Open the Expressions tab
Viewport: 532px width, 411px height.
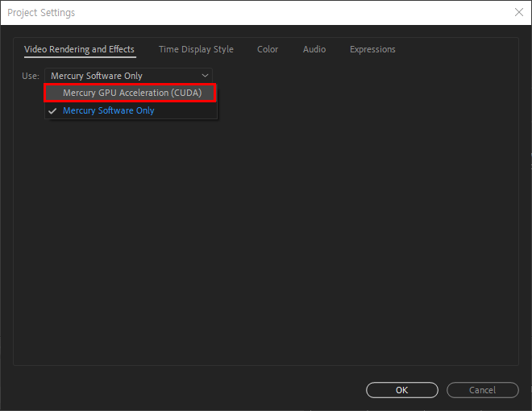pos(372,49)
